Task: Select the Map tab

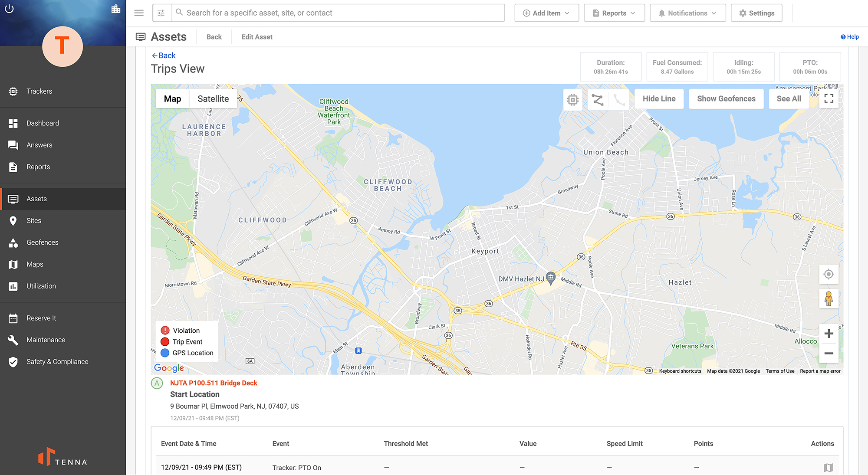Action: (172, 98)
